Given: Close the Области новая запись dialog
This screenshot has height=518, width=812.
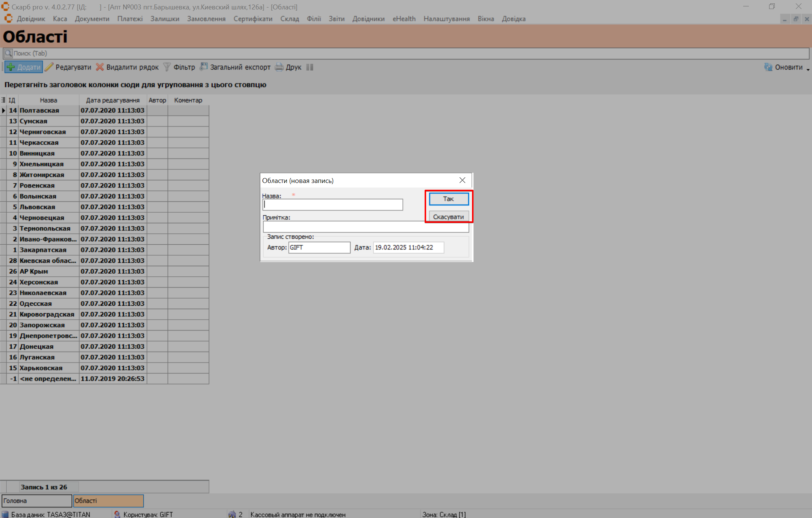Looking at the screenshot, I should coord(462,180).
